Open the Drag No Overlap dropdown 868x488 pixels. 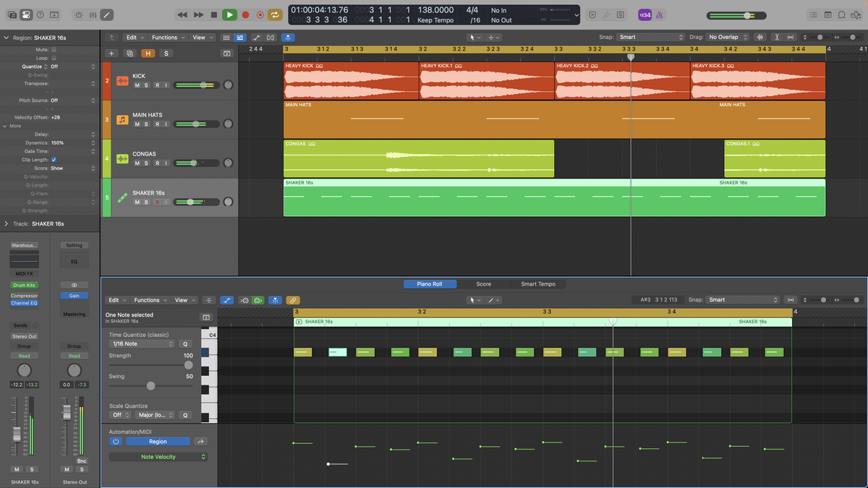point(728,37)
